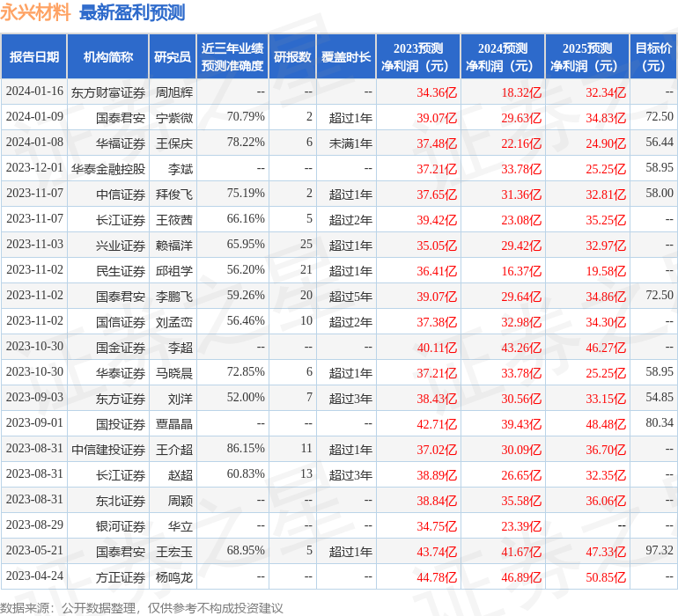Click analyst name 拜俊飞
The image size is (678, 616).
click(174, 194)
